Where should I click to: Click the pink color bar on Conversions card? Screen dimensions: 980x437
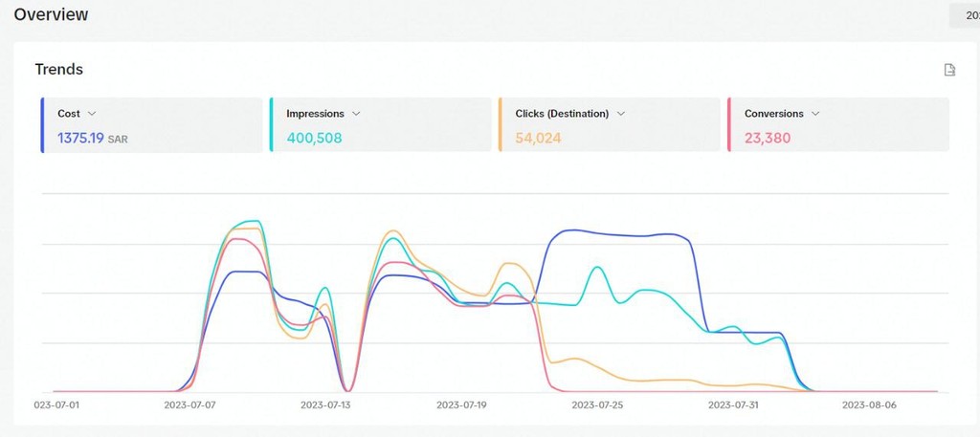point(729,124)
